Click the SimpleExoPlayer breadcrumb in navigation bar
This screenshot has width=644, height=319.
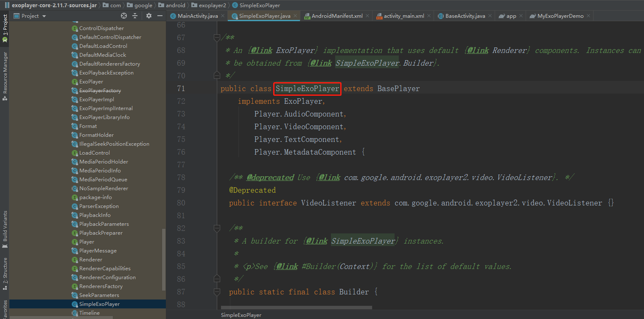(255, 6)
